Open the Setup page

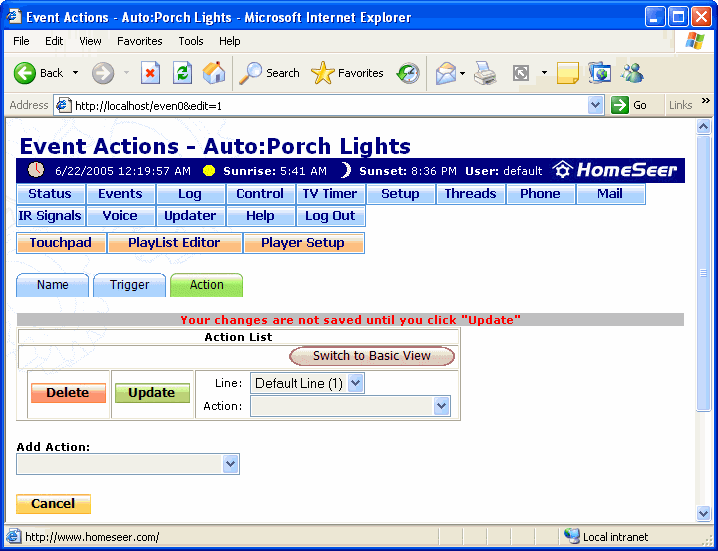(x=401, y=194)
